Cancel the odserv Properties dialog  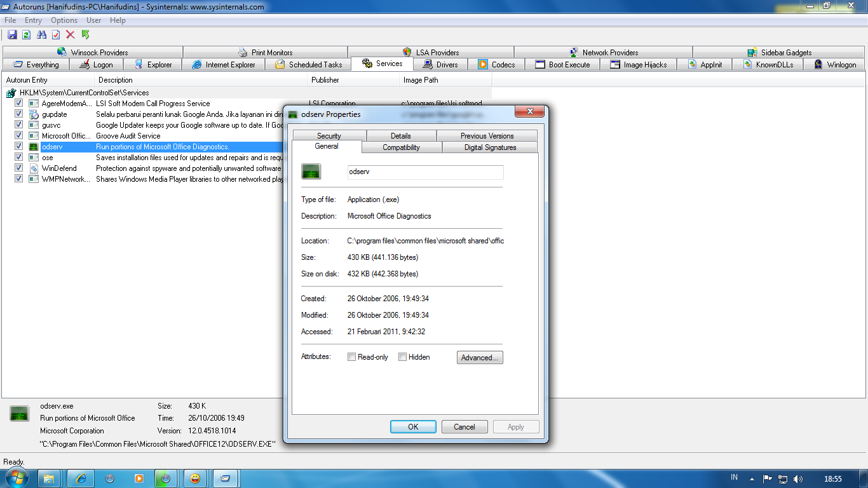[465, 426]
